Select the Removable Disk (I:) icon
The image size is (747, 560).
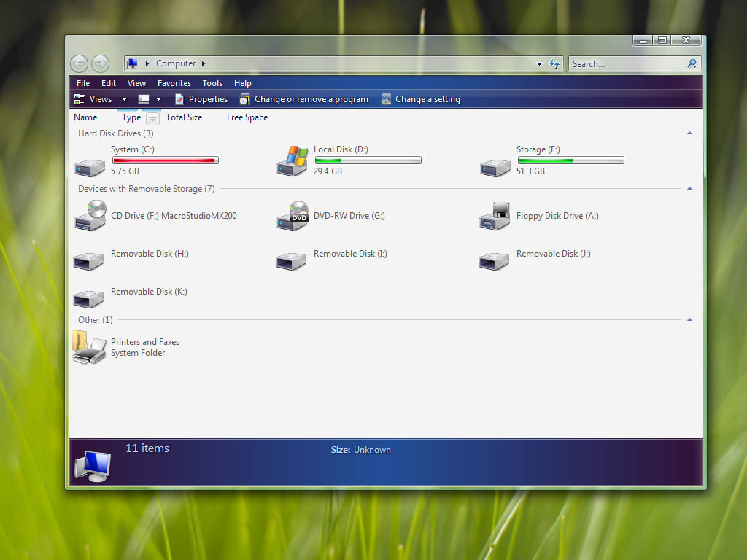tap(291, 260)
